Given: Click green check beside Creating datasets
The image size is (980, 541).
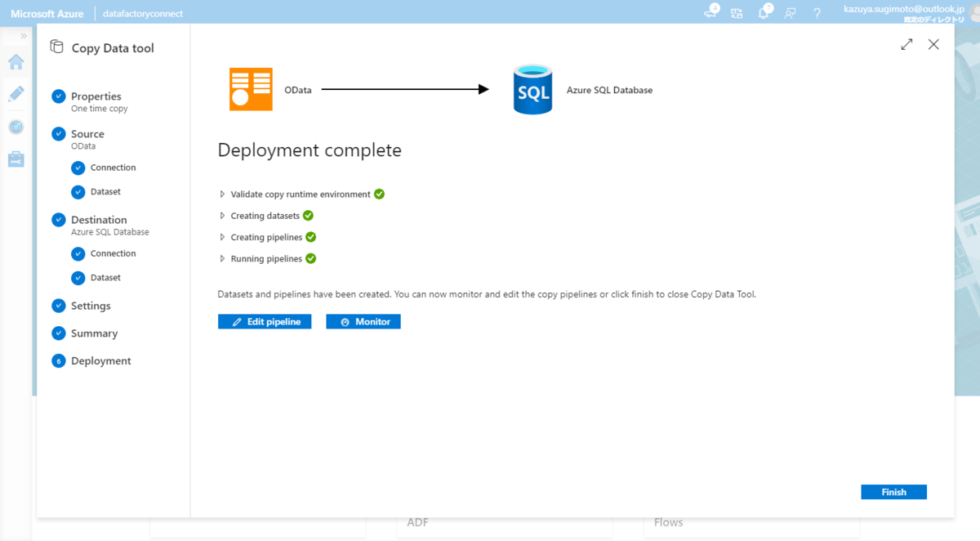Looking at the screenshot, I should [x=308, y=216].
